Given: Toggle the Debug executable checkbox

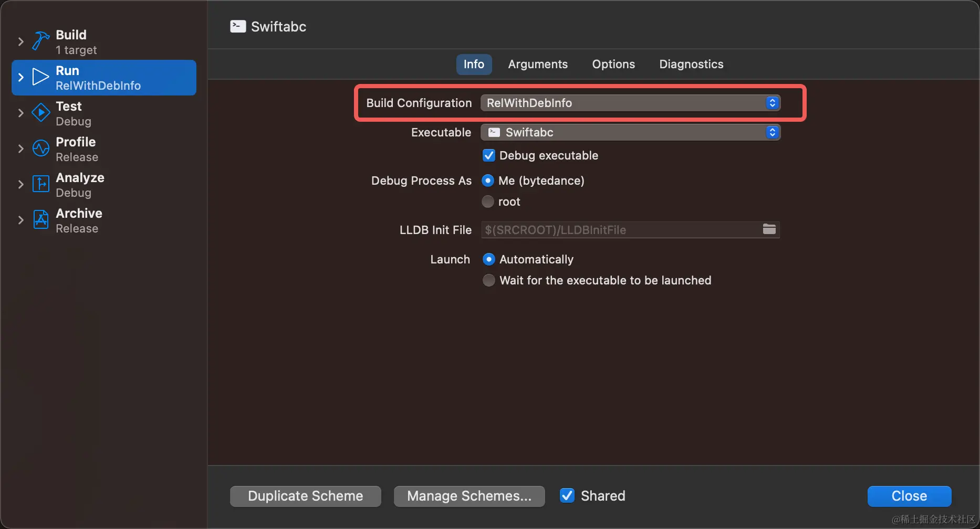Looking at the screenshot, I should [x=489, y=155].
